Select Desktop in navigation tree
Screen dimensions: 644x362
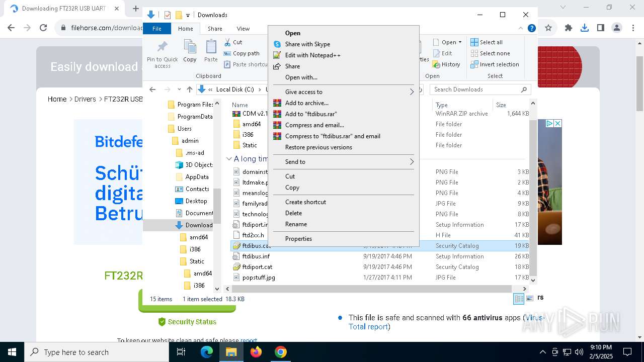tap(191, 201)
